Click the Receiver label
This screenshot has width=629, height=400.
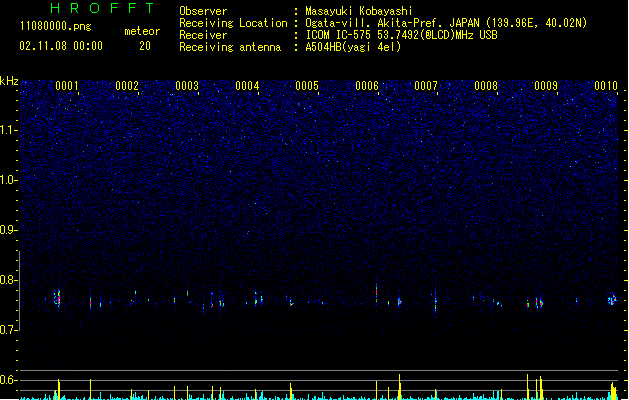coord(203,35)
